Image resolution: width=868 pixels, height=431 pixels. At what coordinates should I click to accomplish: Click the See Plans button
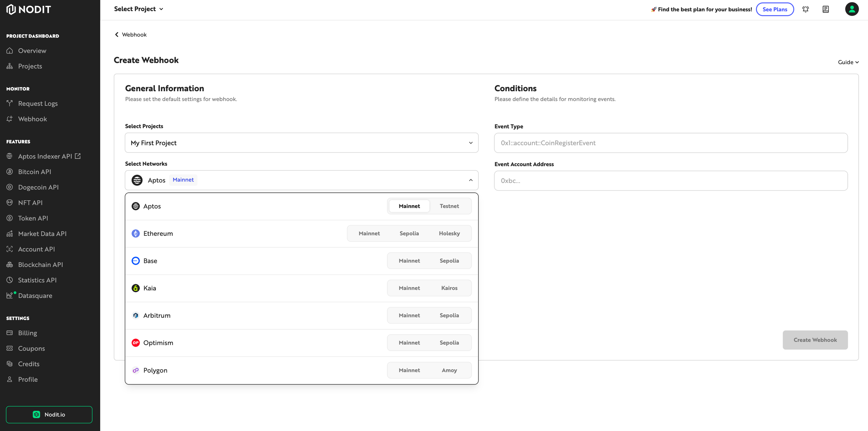(775, 9)
